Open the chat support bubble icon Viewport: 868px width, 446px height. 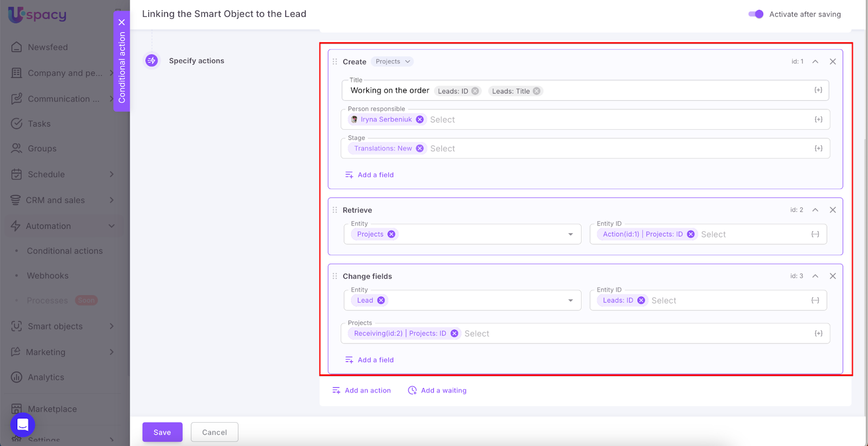23,425
